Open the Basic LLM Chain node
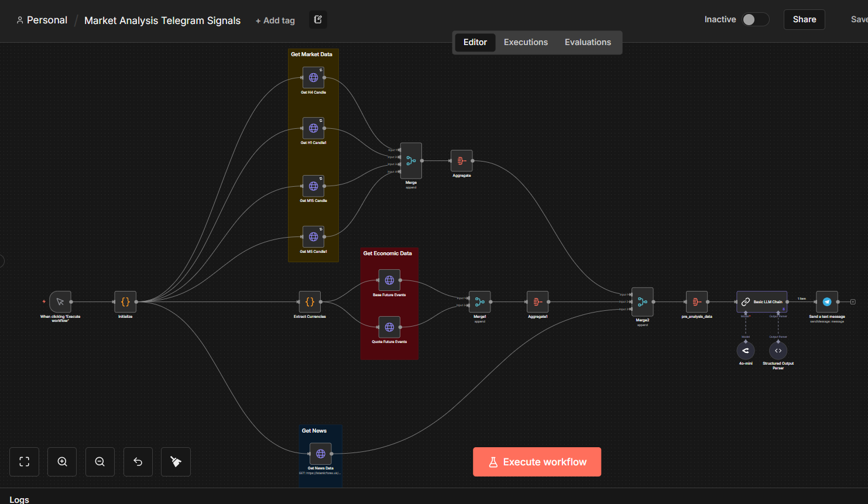This screenshot has width=868, height=504. (761, 302)
